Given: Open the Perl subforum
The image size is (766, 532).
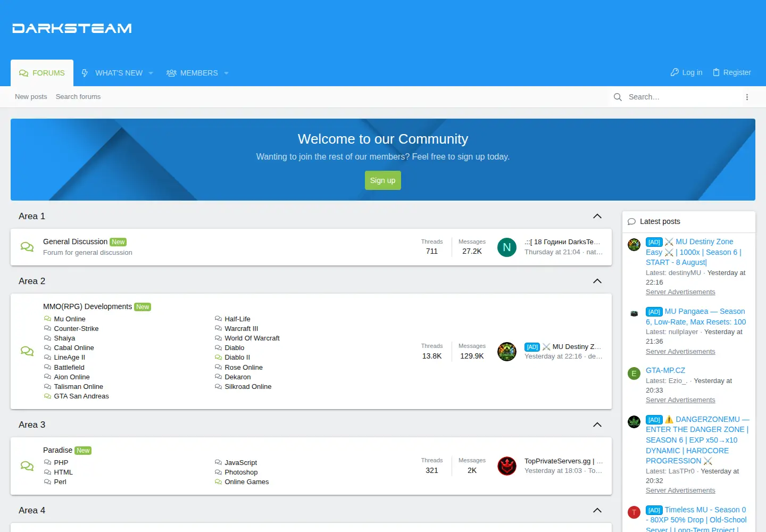Looking at the screenshot, I should 60,482.
